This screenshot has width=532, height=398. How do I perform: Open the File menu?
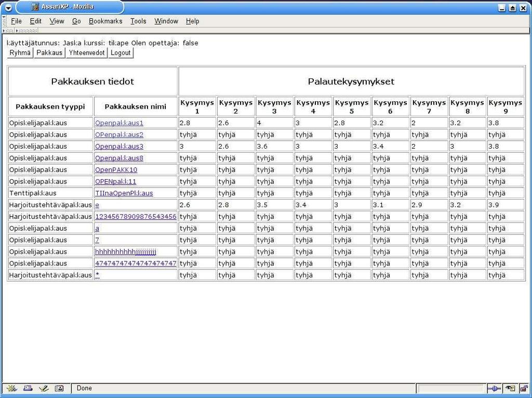point(16,21)
